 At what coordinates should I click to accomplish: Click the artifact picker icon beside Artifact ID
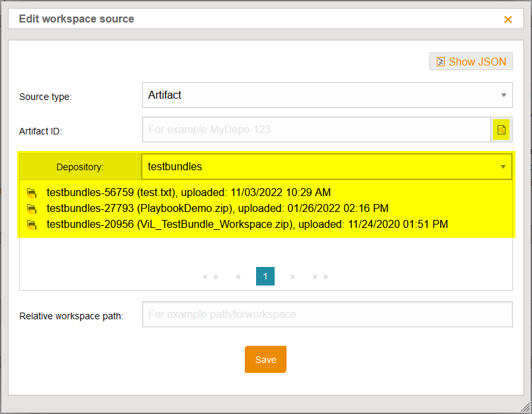[502, 130]
